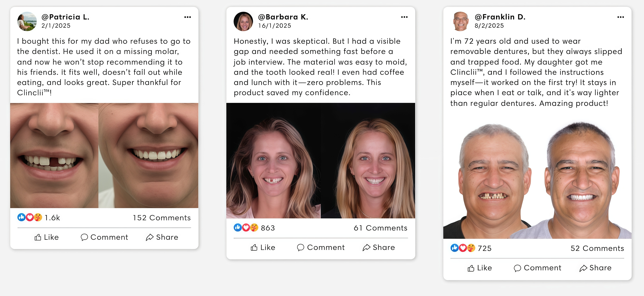Click reaction emojis next to 863
Viewport: 644px width, 296px height.
(x=246, y=227)
